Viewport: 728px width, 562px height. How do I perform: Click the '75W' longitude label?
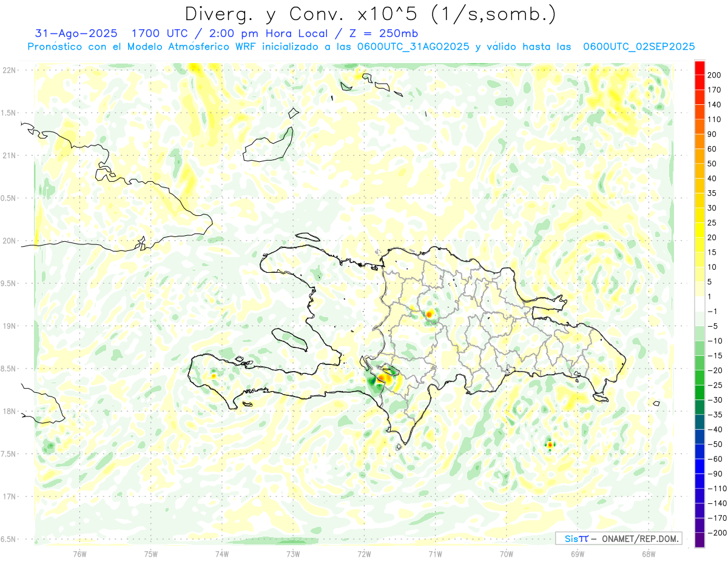coord(151,553)
